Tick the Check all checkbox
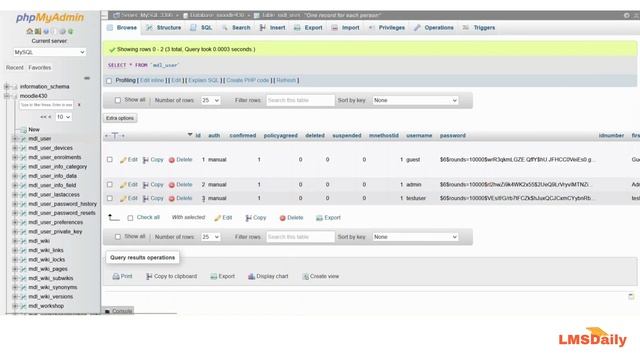Image resolution: width=640 pixels, height=360 pixels. click(x=130, y=218)
